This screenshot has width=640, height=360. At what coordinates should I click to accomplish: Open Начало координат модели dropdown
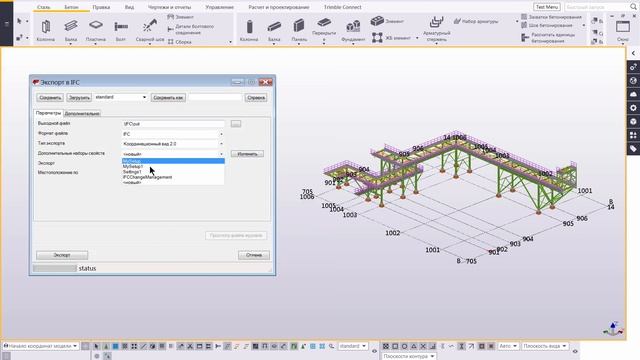(40, 346)
